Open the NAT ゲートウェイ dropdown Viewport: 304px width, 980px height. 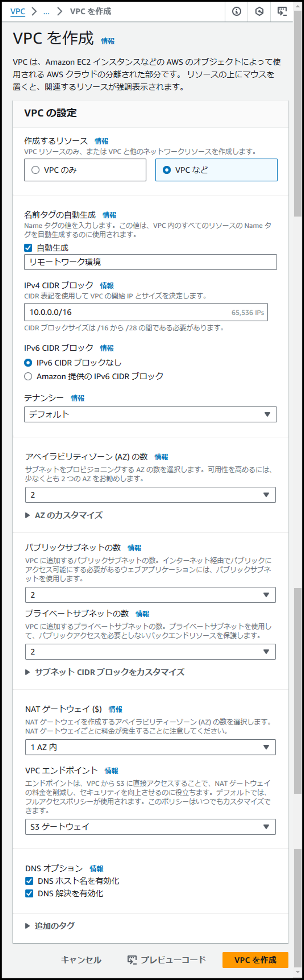tap(150, 747)
